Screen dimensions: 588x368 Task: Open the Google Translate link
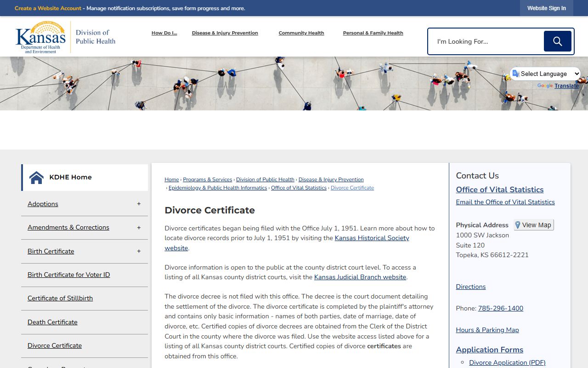pos(566,86)
